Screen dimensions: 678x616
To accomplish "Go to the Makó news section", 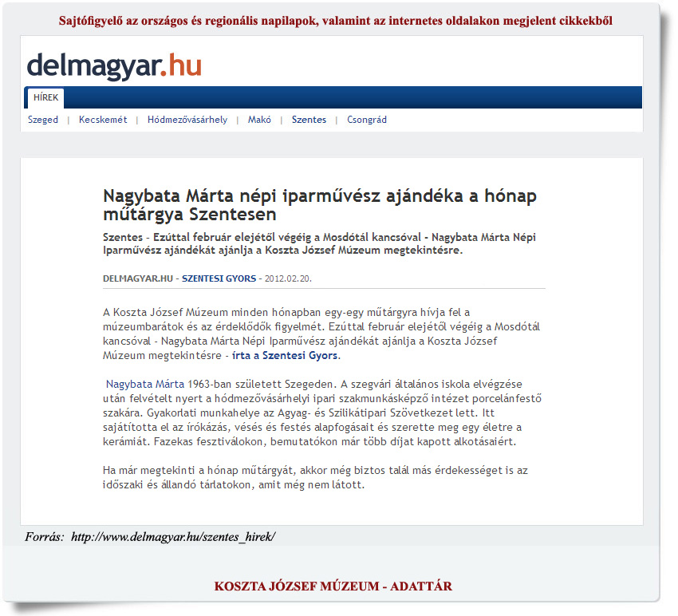I will click(x=259, y=120).
